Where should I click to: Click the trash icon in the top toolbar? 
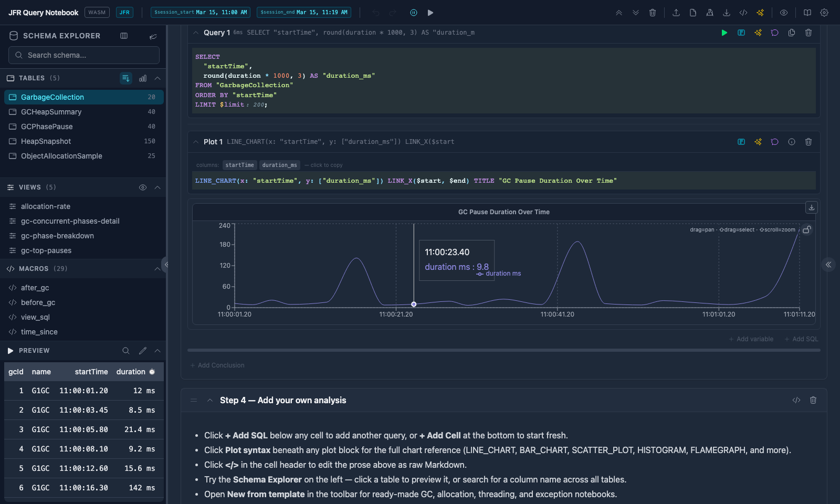click(x=653, y=13)
